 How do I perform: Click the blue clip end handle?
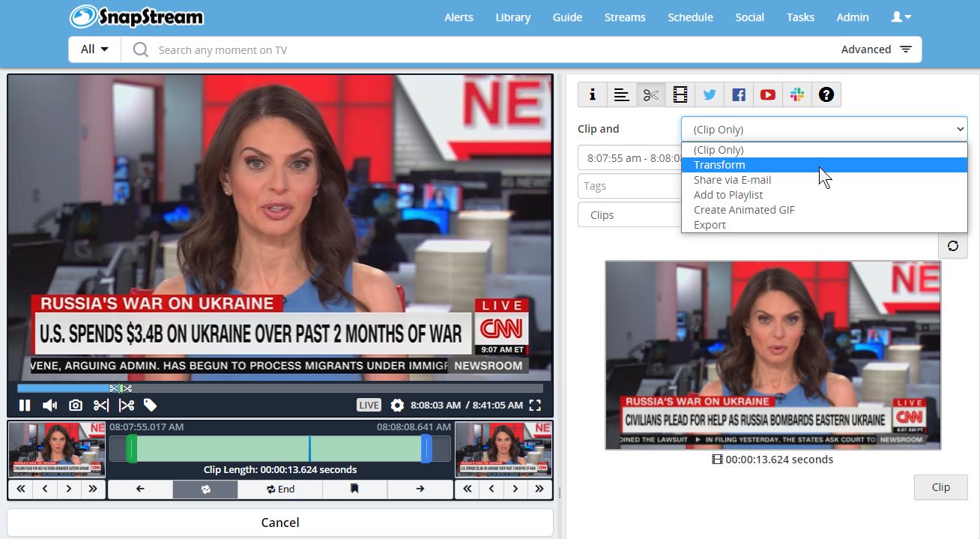click(x=426, y=448)
